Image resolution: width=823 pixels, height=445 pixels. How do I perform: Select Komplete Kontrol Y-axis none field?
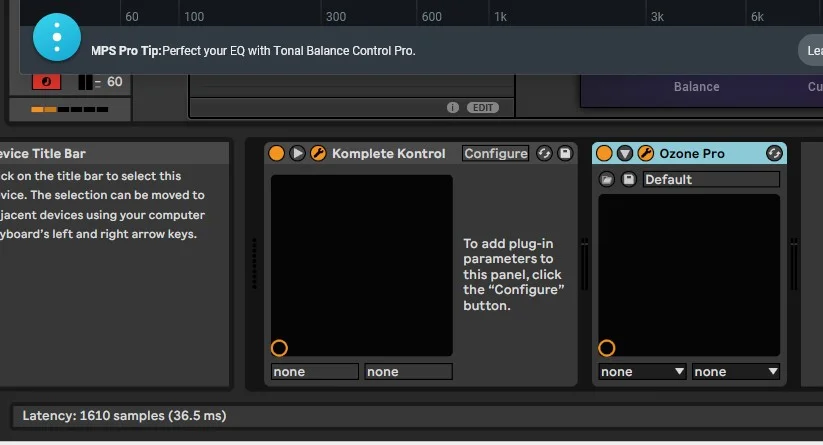[x=408, y=372]
